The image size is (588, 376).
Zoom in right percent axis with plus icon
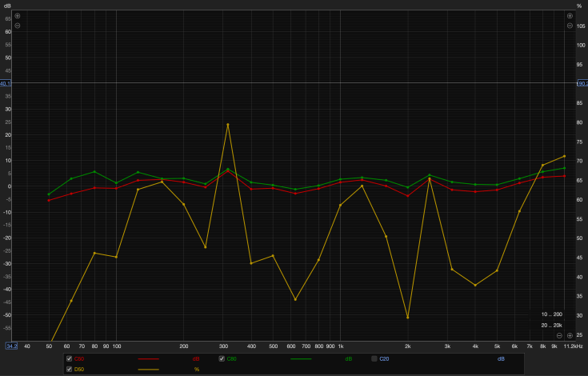pyautogui.click(x=570, y=16)
